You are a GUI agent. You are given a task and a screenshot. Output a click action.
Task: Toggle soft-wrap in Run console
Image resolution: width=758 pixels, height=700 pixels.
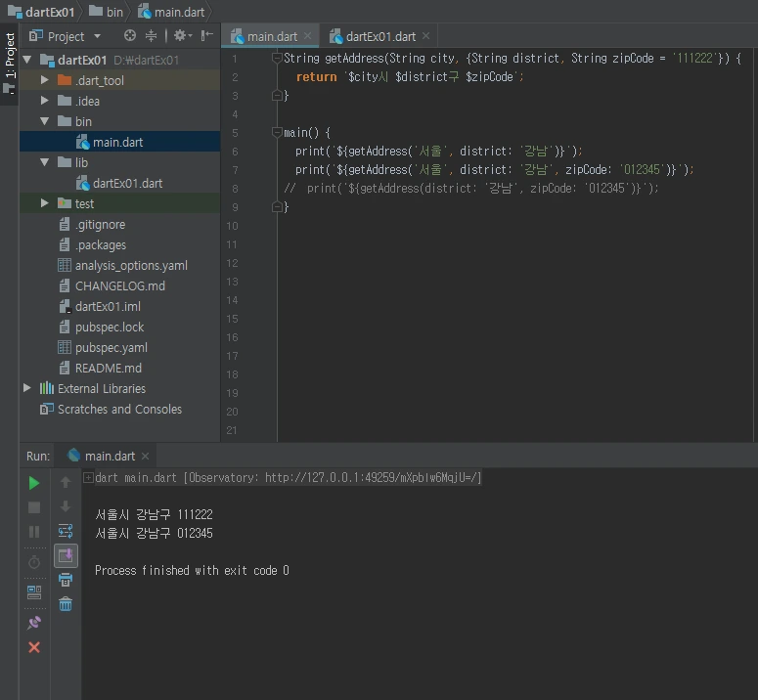click(66, 531)
